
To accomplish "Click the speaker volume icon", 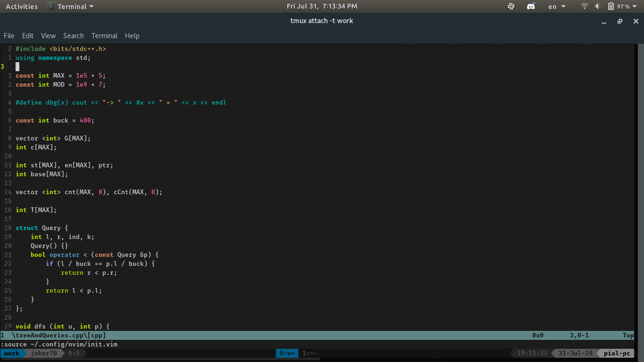I will (x=598, y=6).
